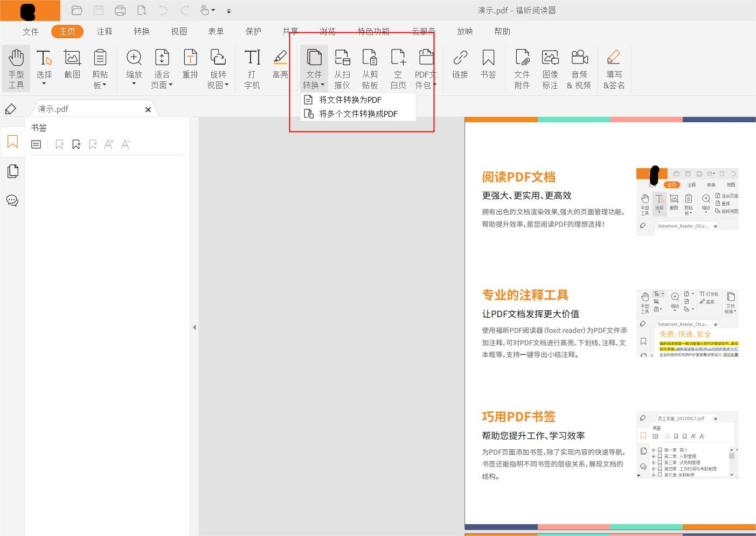Insert a link using the 链接 tool
This screenshot has width=756, height=536.
tap(460, 65)
